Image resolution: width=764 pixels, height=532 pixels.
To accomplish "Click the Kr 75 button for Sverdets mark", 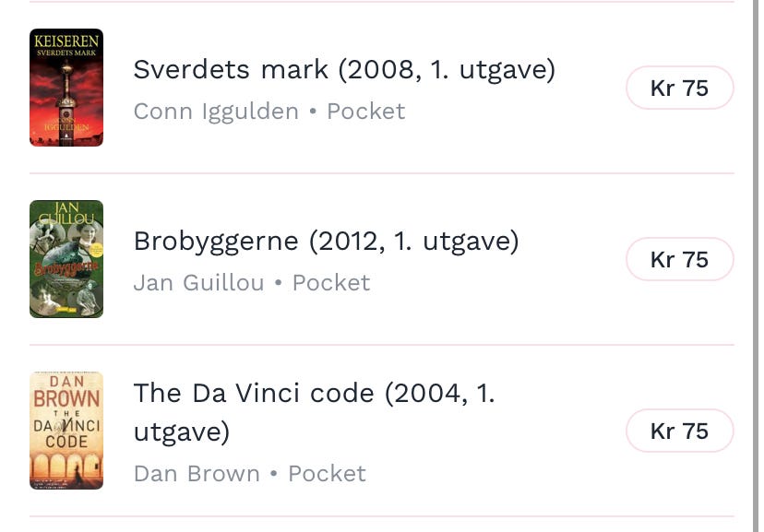I will pyautogui.click(x=680, y=88).
